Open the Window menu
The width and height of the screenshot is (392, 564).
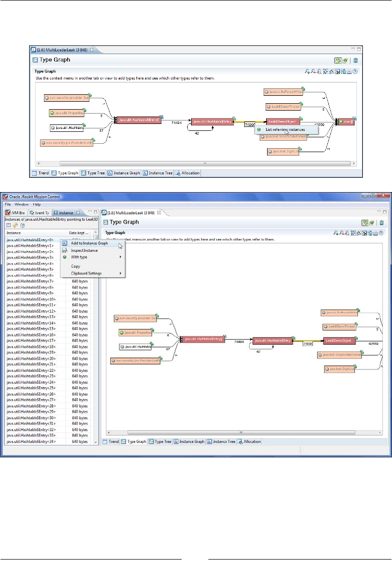[22, 204]
